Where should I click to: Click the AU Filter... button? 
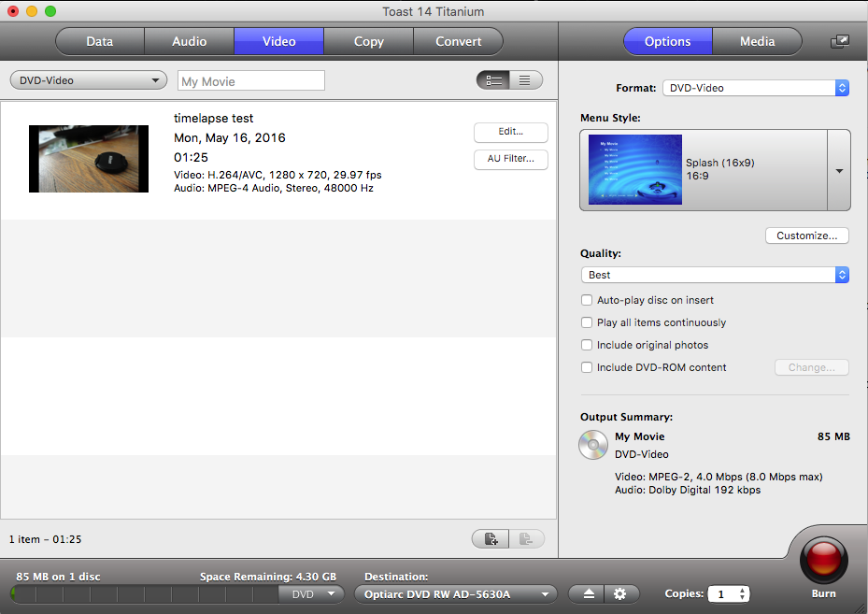pyautogui.click(x=511, y=159)
